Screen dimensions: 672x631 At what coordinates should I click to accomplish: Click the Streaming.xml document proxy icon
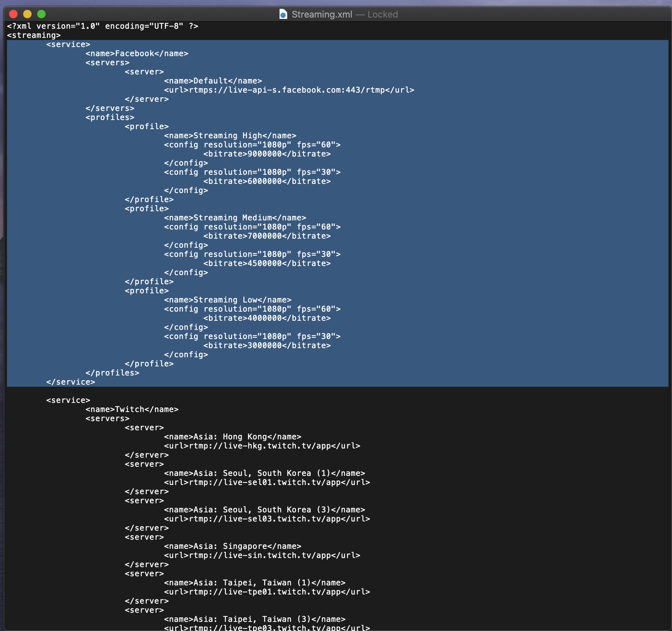(283, 14)
